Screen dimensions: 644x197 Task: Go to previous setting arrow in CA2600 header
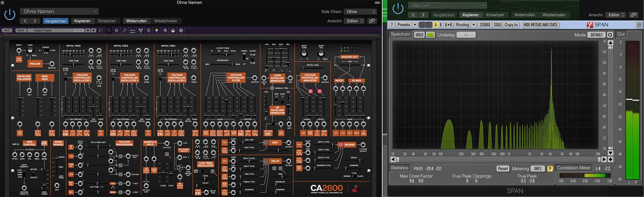(x=25, y=21)
